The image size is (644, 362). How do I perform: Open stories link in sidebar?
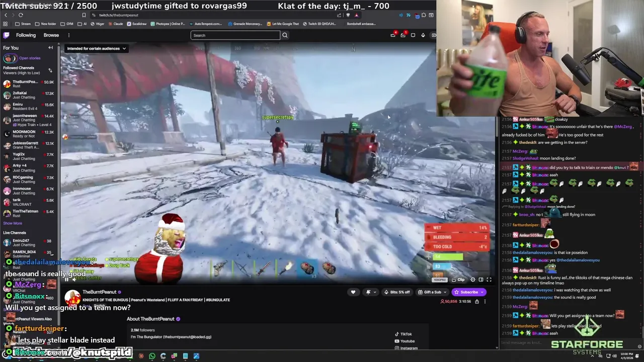tap(30, 58)
